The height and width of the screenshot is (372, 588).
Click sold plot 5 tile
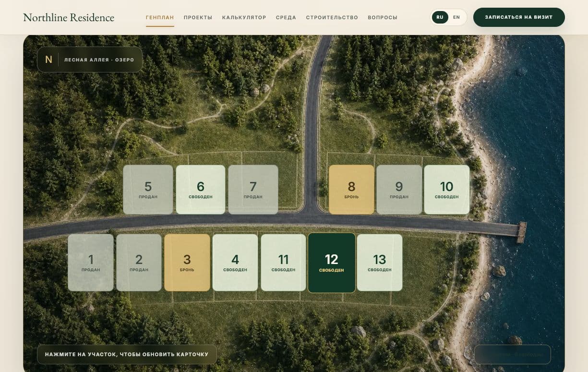tap(148, 190)
